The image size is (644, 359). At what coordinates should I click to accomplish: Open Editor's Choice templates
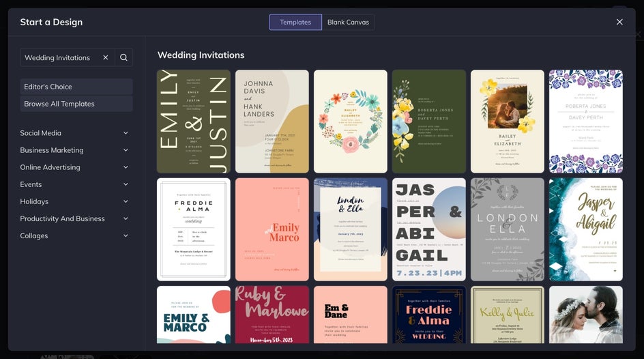76,87
